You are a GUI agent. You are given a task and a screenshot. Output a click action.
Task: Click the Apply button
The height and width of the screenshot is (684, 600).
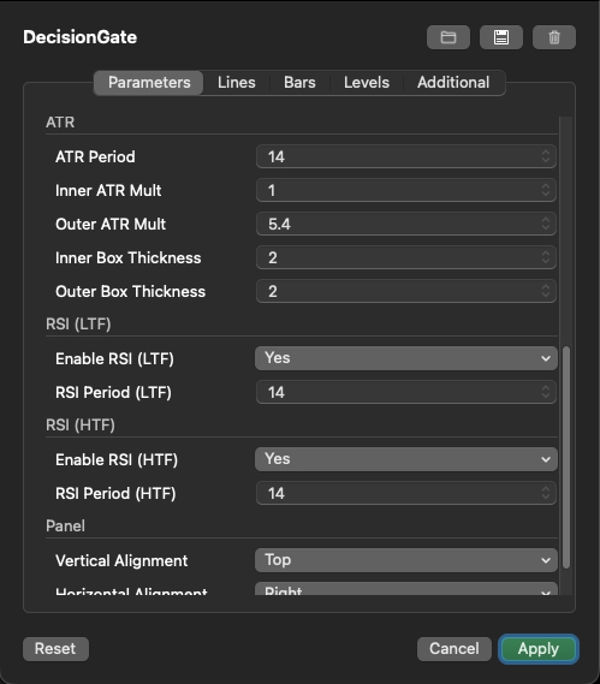click(x=538, y=649)
